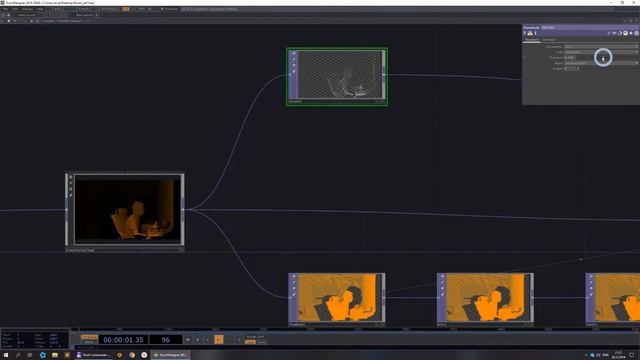Select the Threshold page tab in parameters
Screen dimensions: 640x360
point(531,40)
